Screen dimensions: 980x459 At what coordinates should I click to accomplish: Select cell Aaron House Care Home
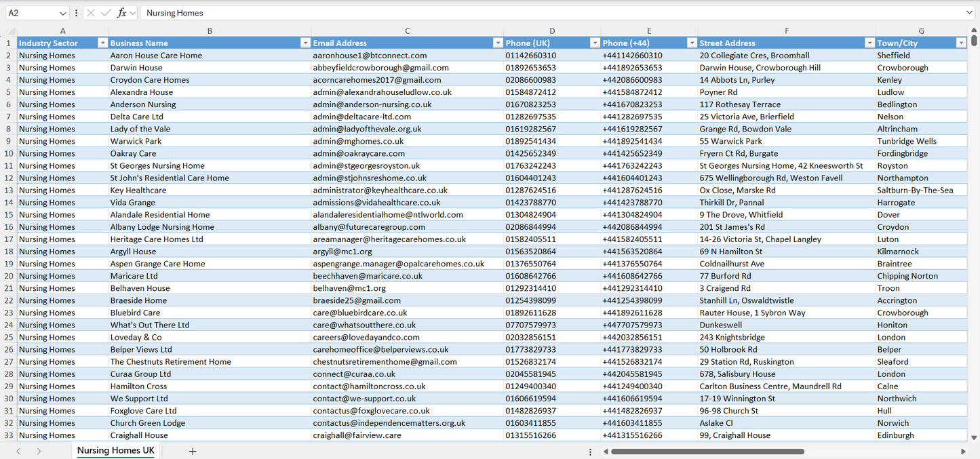pyautogui.click(x=210, y=56)
